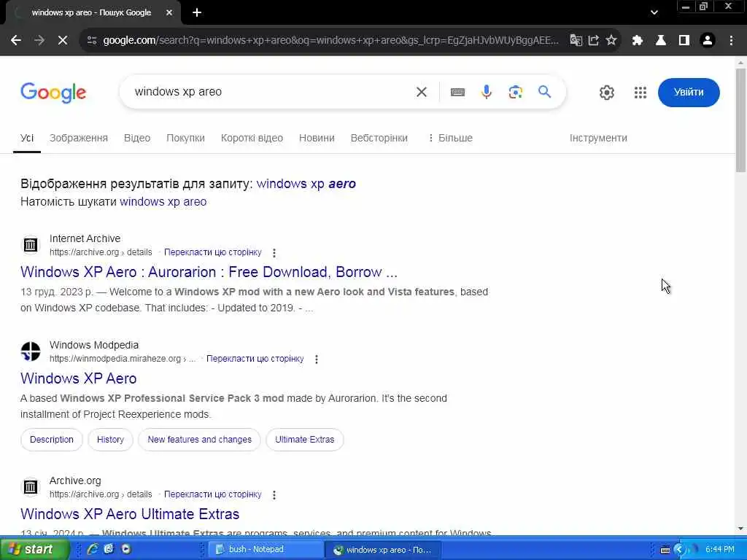Launch Internet Explorer from Quick Launch
Screen dimensions: 747x560
[x=93, y=549]
